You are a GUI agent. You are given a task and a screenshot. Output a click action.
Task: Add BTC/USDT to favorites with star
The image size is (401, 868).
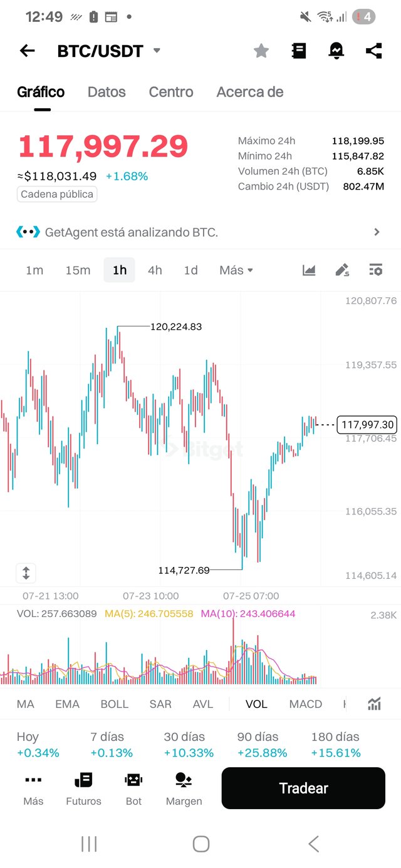[x=261, y=51]
